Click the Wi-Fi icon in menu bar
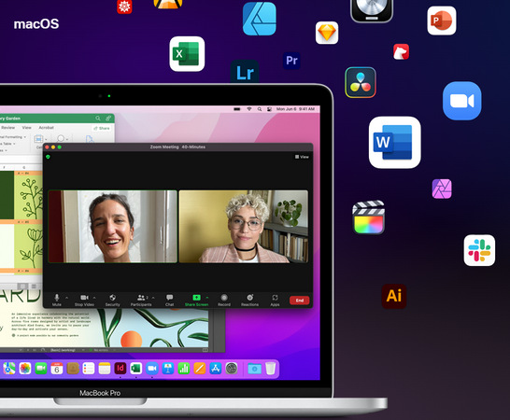The image size is (510, 420). (x=249, y=109)
